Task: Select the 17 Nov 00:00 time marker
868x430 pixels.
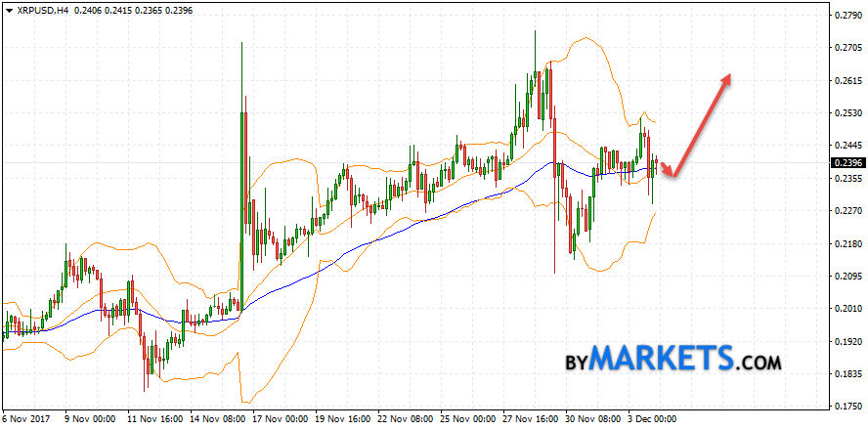Action: tap(282, 420)
